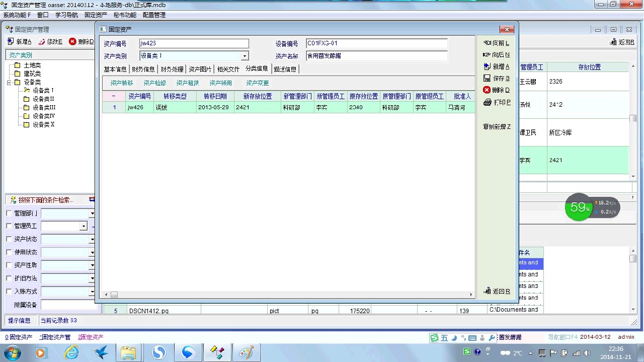Enable the 管理部门 search checkbox
Image resolution: width=644 pixels, height=362 pixels.
pyautogui.click(x=9, y=213)
